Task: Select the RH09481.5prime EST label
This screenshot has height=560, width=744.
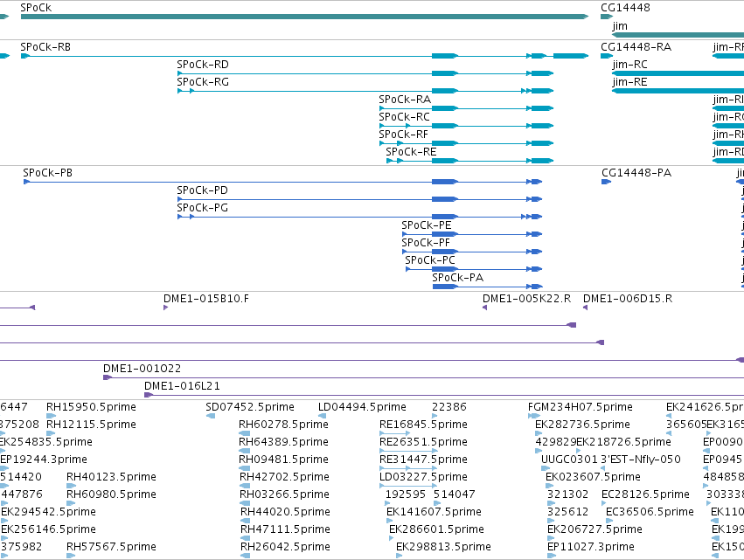Action: pos(284,460)
